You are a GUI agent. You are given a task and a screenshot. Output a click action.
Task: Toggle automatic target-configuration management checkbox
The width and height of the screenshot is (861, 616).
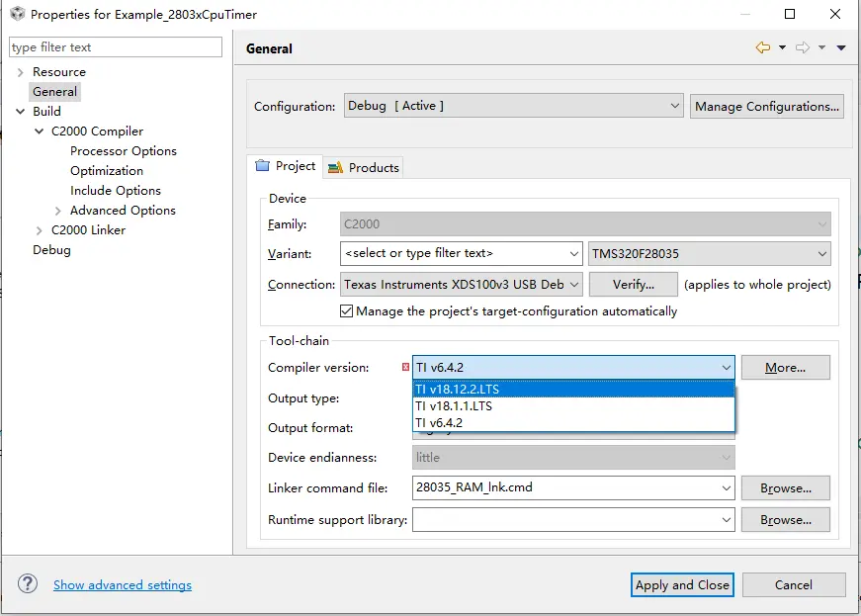click(x=347, y=311)
